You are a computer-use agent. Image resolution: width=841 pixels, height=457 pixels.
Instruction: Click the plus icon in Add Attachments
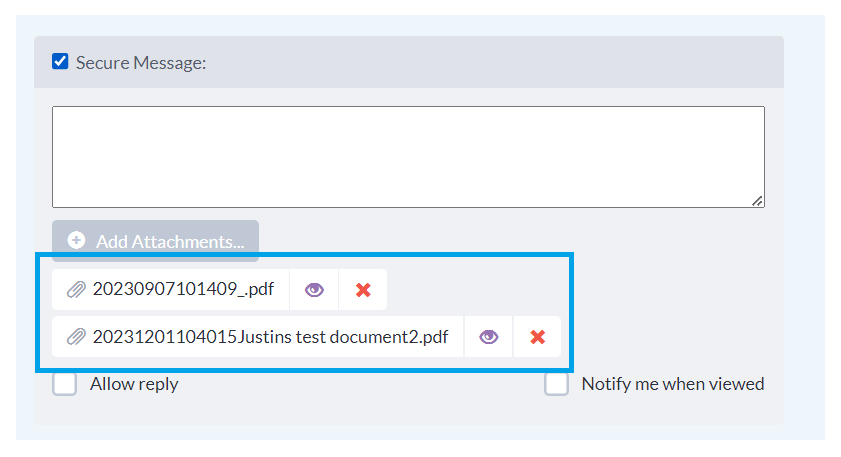click(x=76, y=241)
